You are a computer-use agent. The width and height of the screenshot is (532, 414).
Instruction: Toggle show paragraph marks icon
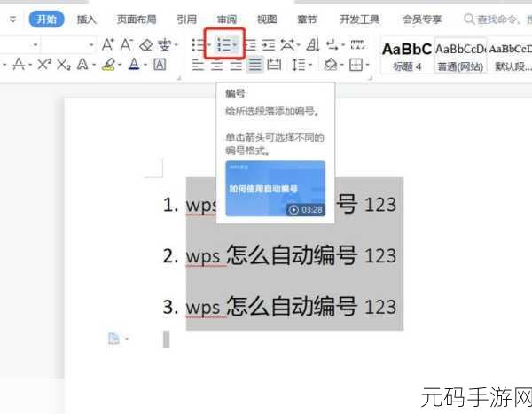(x=332, y=45)
